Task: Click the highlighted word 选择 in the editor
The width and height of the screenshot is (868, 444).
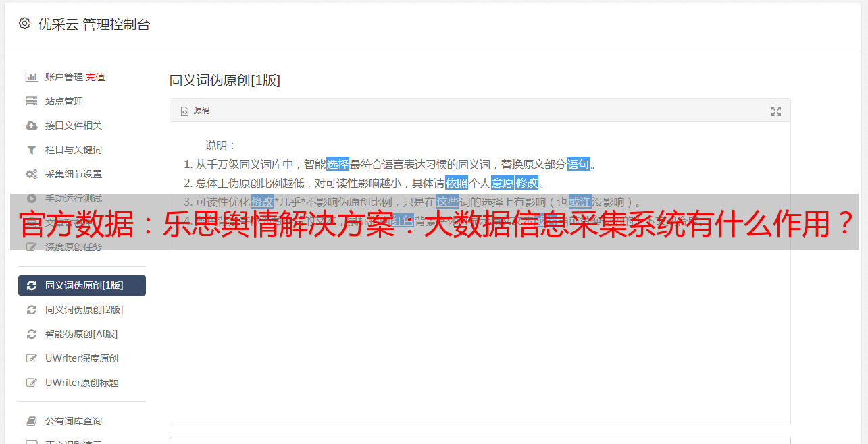Action: (338, 164)
